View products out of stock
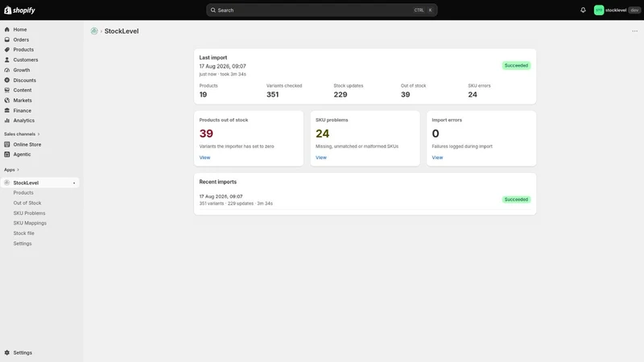This screenshot has width=644, height=362. [x=204, y=158]
